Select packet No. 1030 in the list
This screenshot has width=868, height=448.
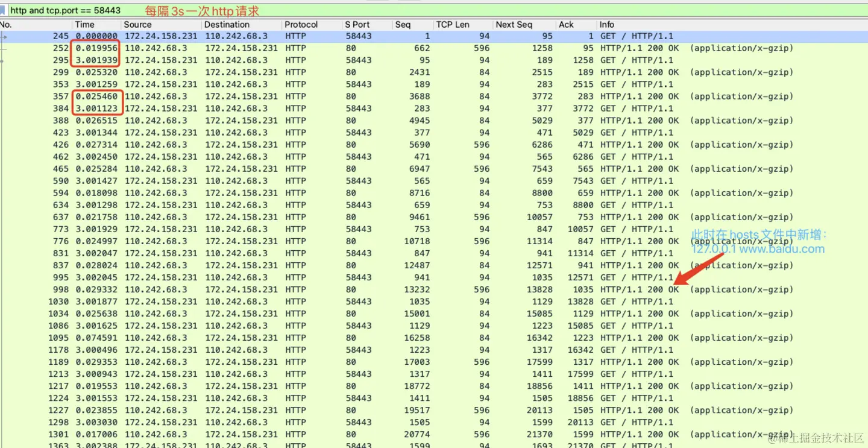coord(434,301)
